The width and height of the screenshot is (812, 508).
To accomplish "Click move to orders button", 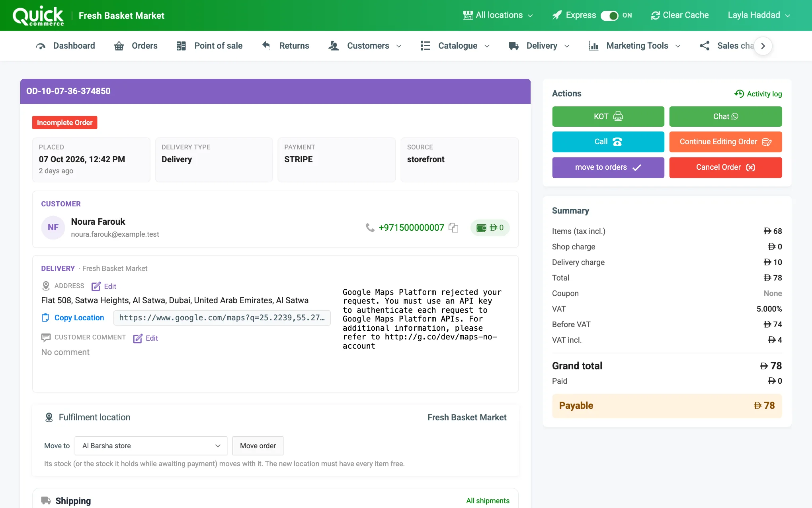I will (608, 167).
